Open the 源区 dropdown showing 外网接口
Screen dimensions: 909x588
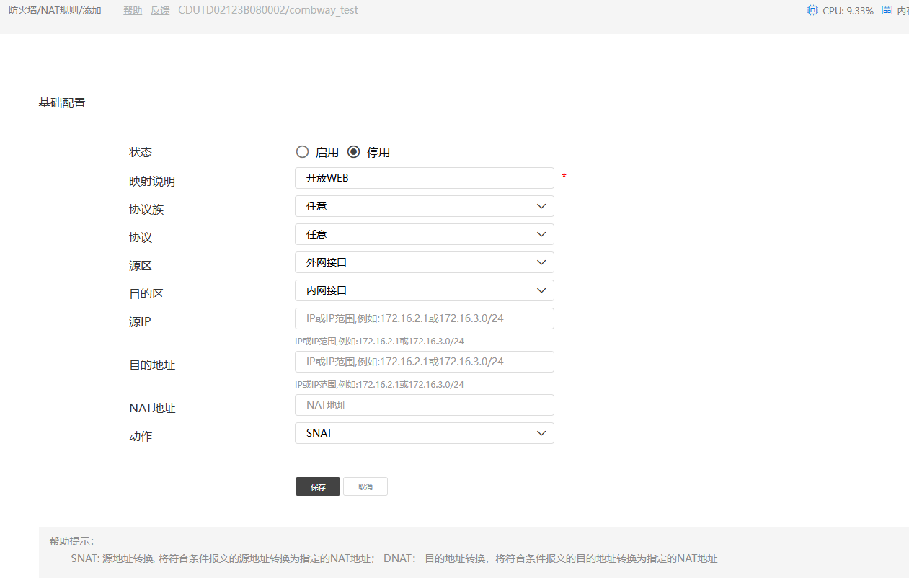(x=424, y=262)
